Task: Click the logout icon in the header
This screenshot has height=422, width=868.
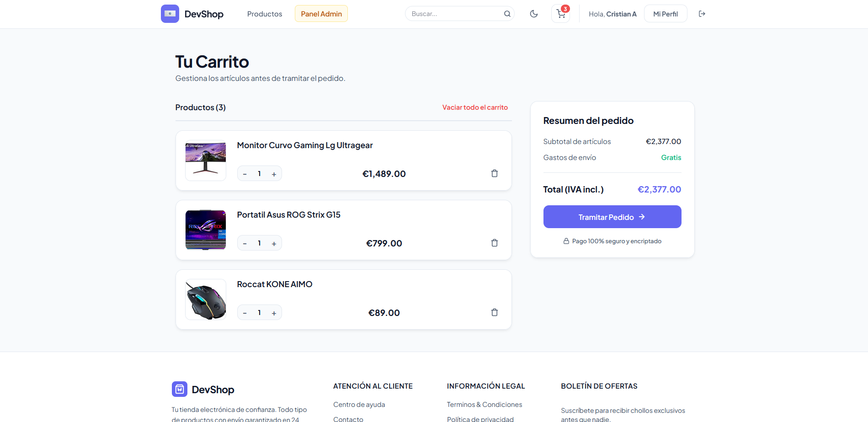Action: tap(702, 14)
